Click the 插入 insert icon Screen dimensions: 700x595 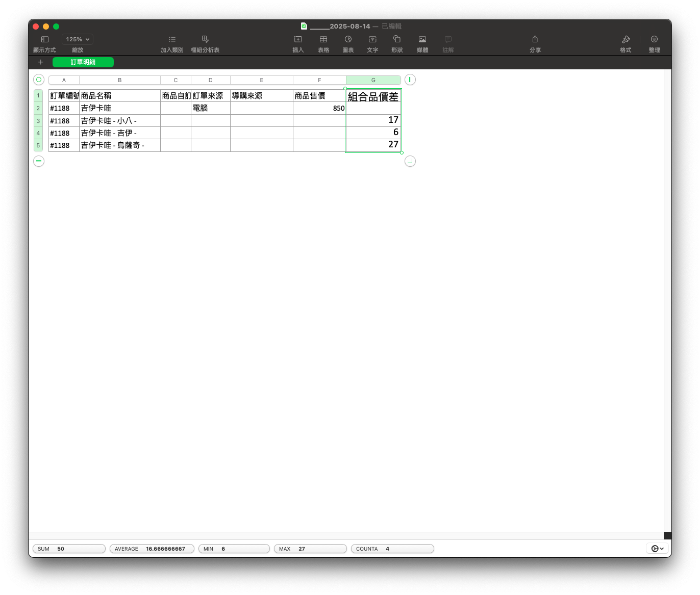(x=298, y=40)
